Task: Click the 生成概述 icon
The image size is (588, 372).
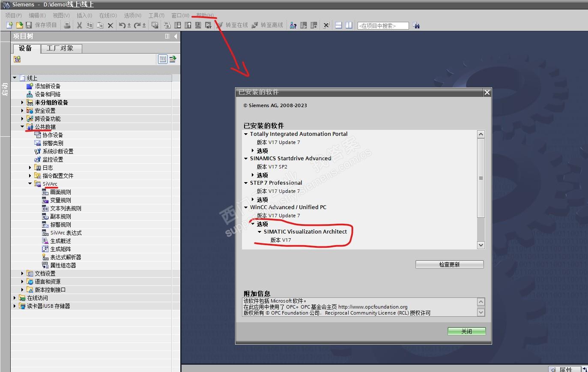Action: tap(45, 241)
